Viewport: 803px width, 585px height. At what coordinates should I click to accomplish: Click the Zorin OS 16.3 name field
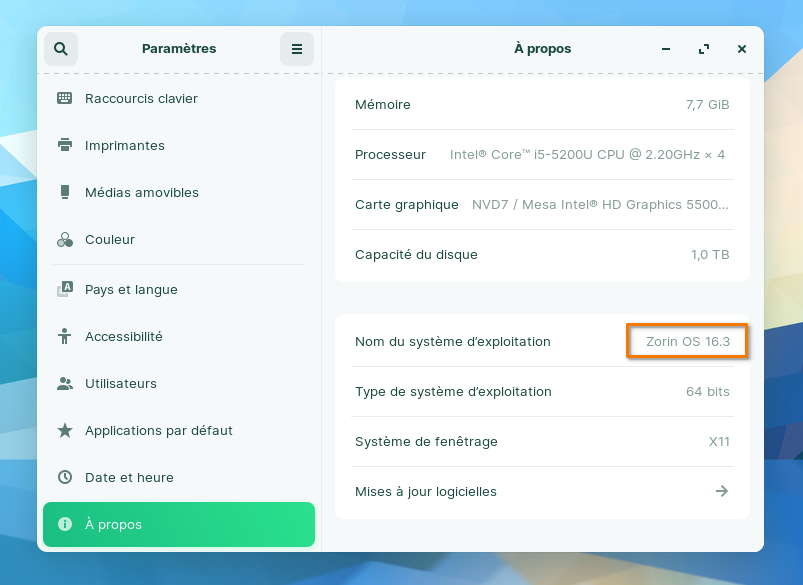pos(688,341)
